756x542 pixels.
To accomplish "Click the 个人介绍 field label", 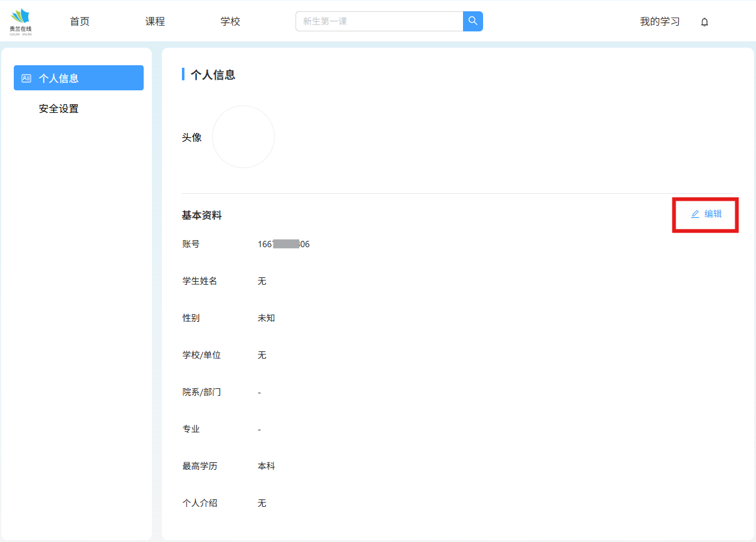I will [x=200, y=503].
